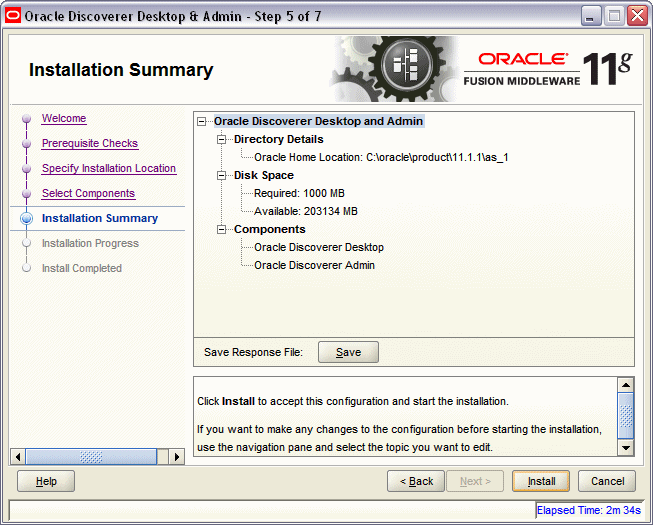Collapse the Components node
Viewport: 653px width, 525px height.
click(x=222, y=229)
